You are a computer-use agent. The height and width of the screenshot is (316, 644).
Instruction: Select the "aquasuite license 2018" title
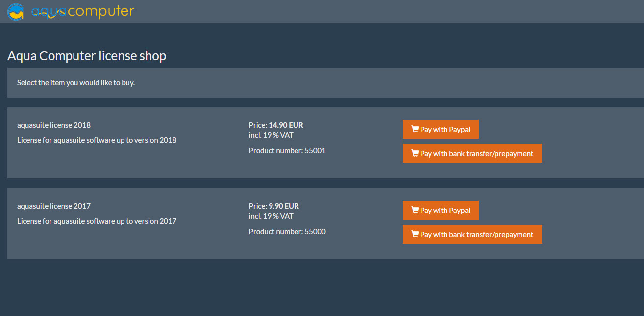pos(54,125)
